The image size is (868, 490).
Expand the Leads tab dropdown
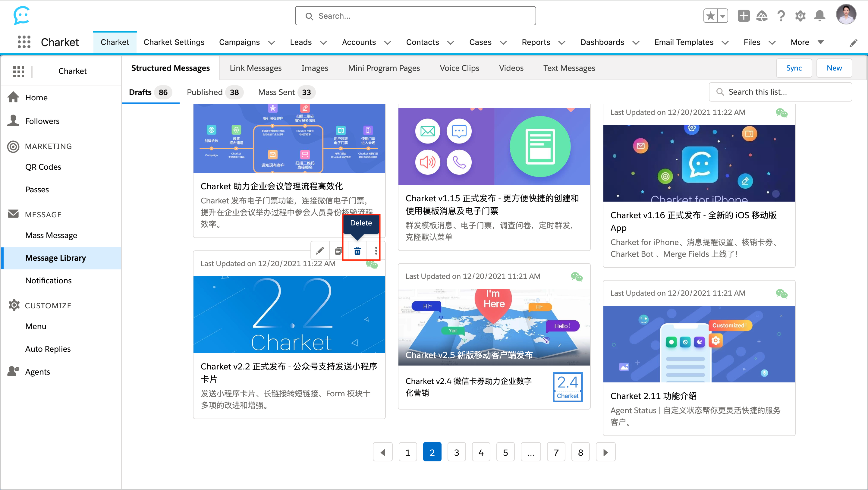[x=323, y=42]
